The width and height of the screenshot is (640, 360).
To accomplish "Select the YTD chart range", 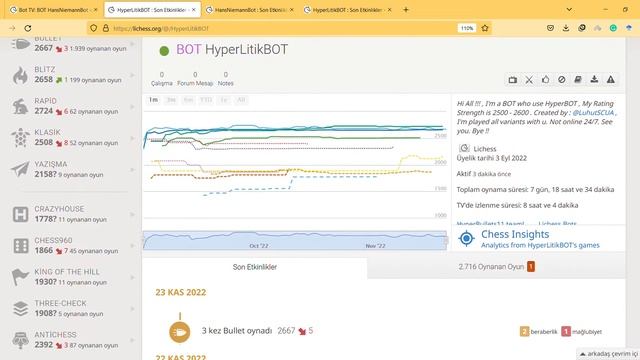I will pyautogui.click(x=206, y=100).
